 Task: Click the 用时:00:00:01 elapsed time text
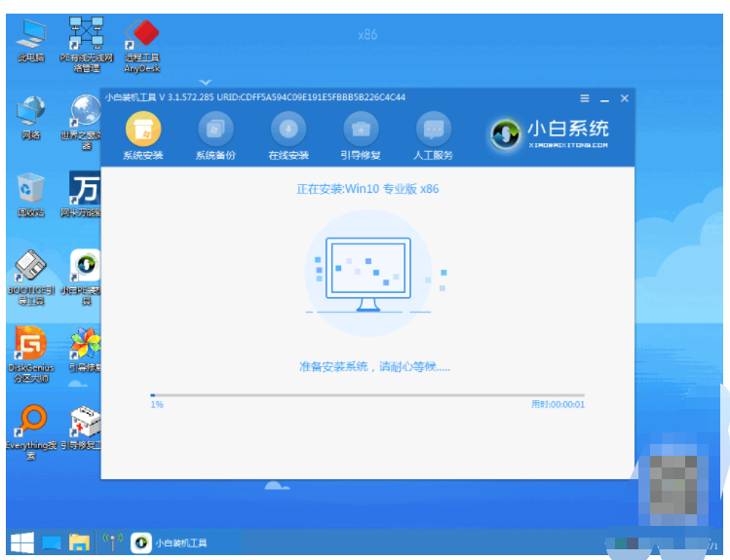pos(557,404)
